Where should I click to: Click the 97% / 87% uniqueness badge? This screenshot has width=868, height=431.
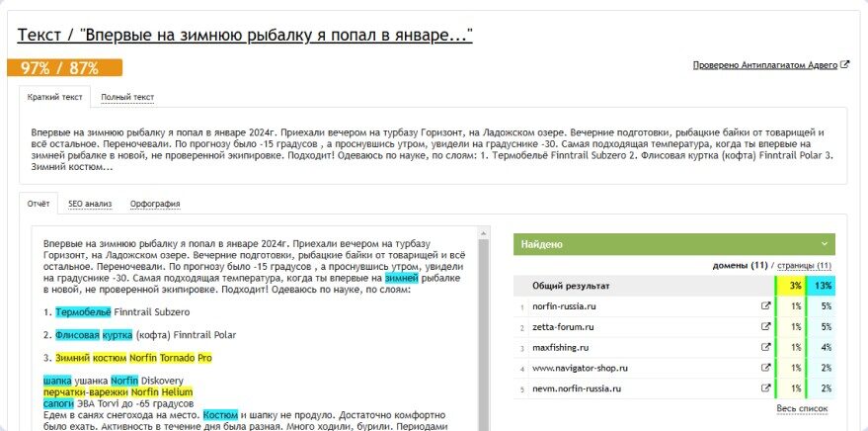click(65, 68)
